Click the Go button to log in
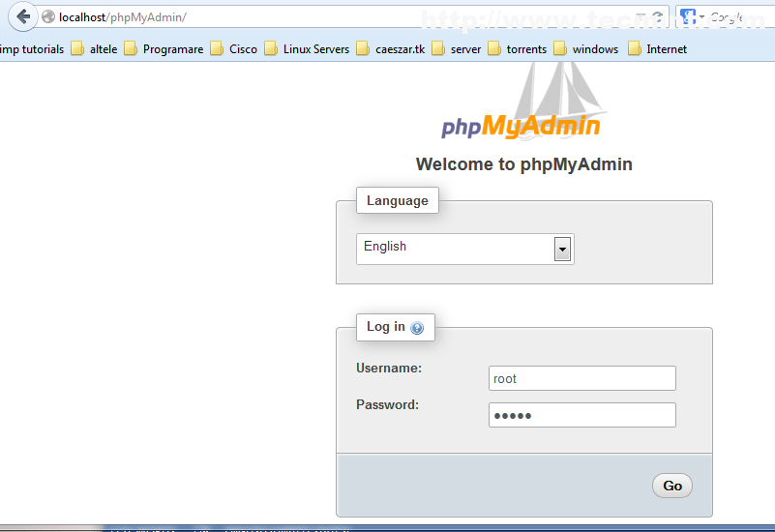 pos(672,486)
